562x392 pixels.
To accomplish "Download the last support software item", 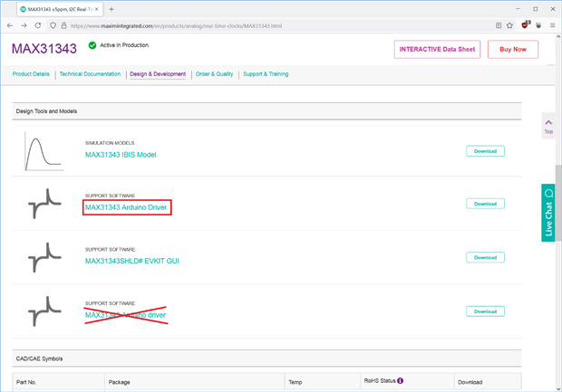I will pos(485,311).
